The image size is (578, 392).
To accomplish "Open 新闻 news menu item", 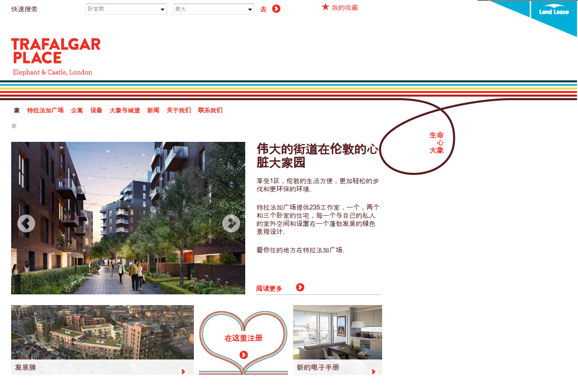I will pos(153,110).
